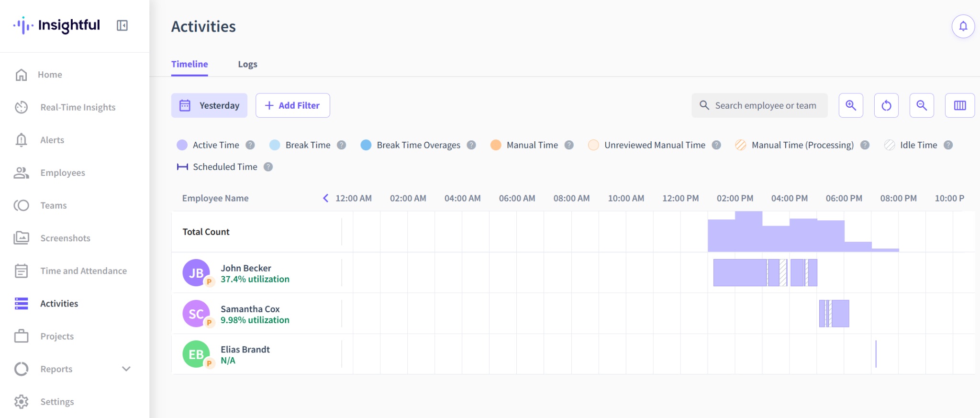Show help for Unreviewed Manual Time
The image size is (980, 418).
tap(716, 145)
